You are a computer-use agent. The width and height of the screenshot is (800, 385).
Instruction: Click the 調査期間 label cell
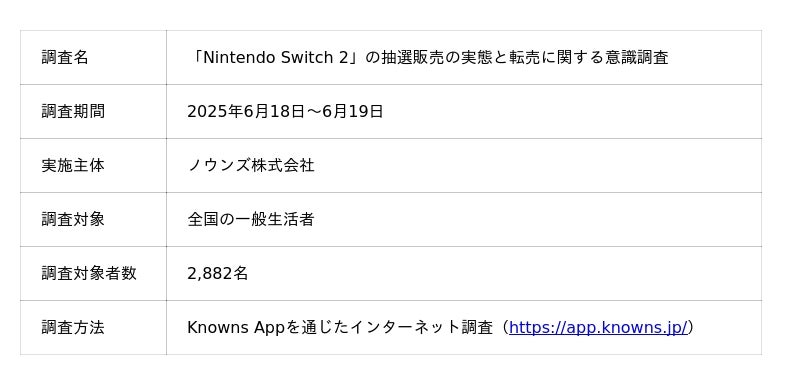[93, 111]
